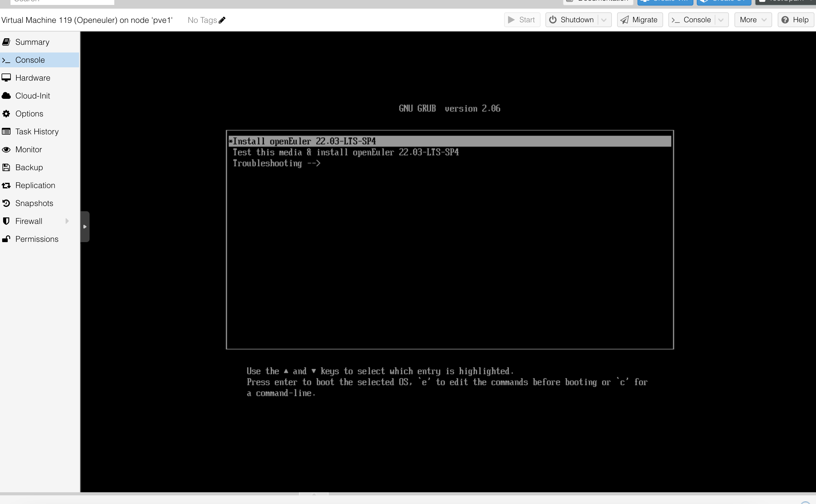Click the 'No Tags' label
Viewport: 816px width, 504px height.
point(202,20)
